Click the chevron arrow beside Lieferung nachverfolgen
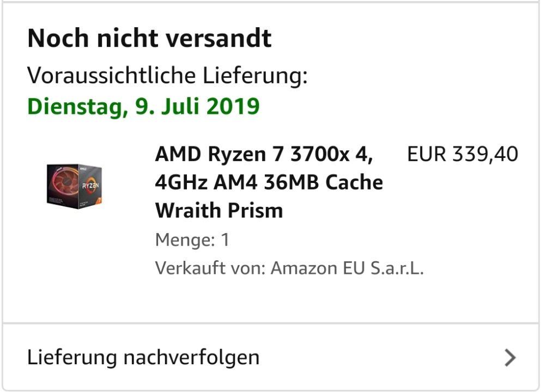The width and height of the screenshot is (558, 392). click(510, 358)
